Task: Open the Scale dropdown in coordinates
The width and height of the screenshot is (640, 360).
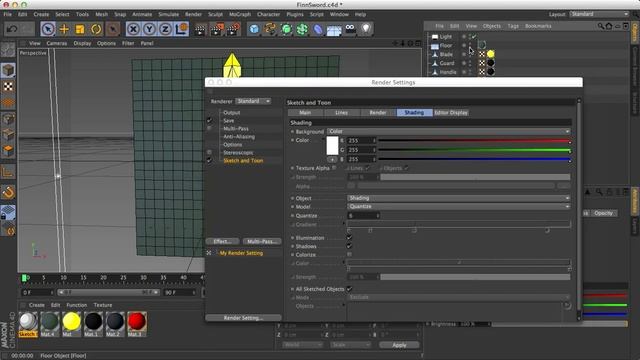Action: coord(351,345)
